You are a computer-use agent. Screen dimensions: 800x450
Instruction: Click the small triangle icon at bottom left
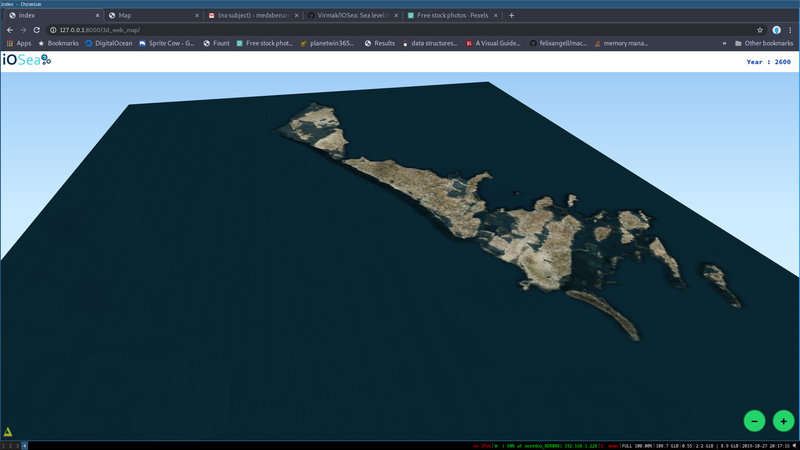click(9, 432)
